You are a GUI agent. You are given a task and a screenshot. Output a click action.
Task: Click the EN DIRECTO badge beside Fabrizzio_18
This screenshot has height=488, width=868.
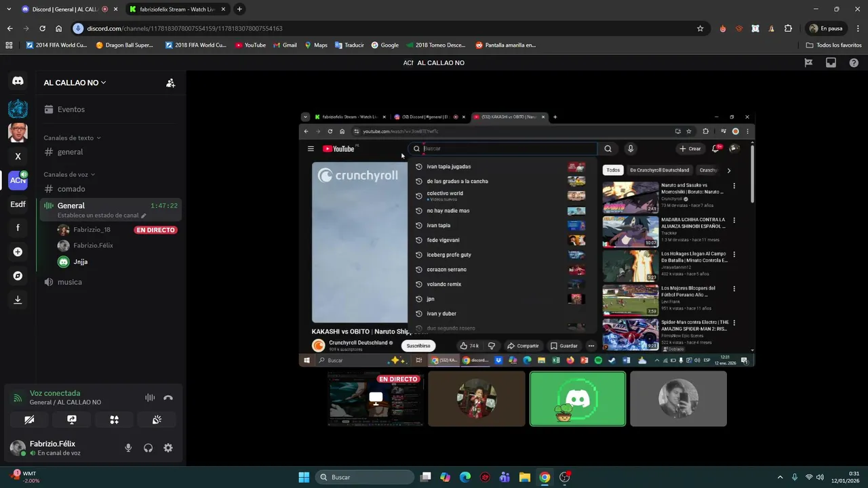click(x=155, y=230)
